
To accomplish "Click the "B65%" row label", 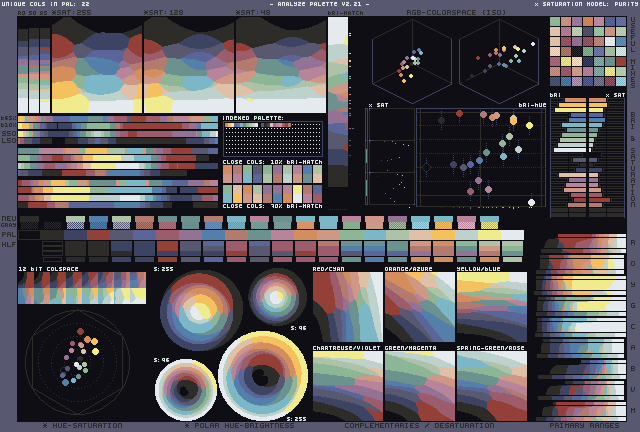I will pyautogui.click(x=8, y=118).
